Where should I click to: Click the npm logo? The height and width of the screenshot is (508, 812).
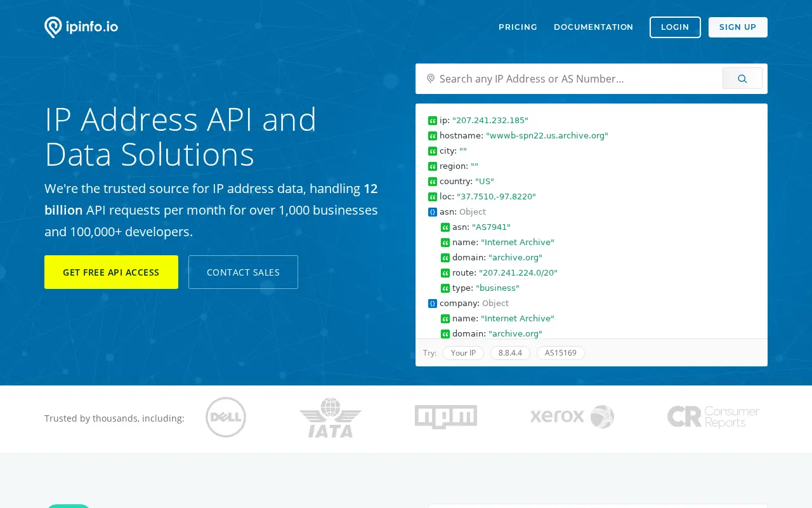(x=446, y=417)
